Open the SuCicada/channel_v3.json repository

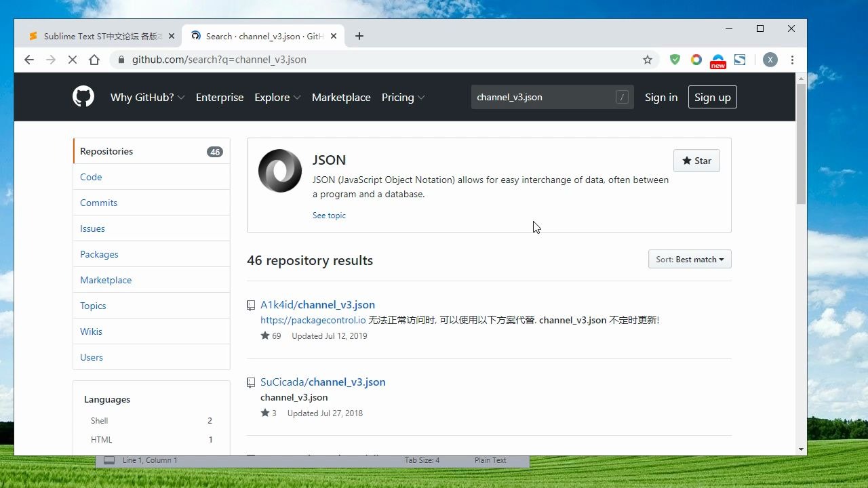click(x=323, y=382)
